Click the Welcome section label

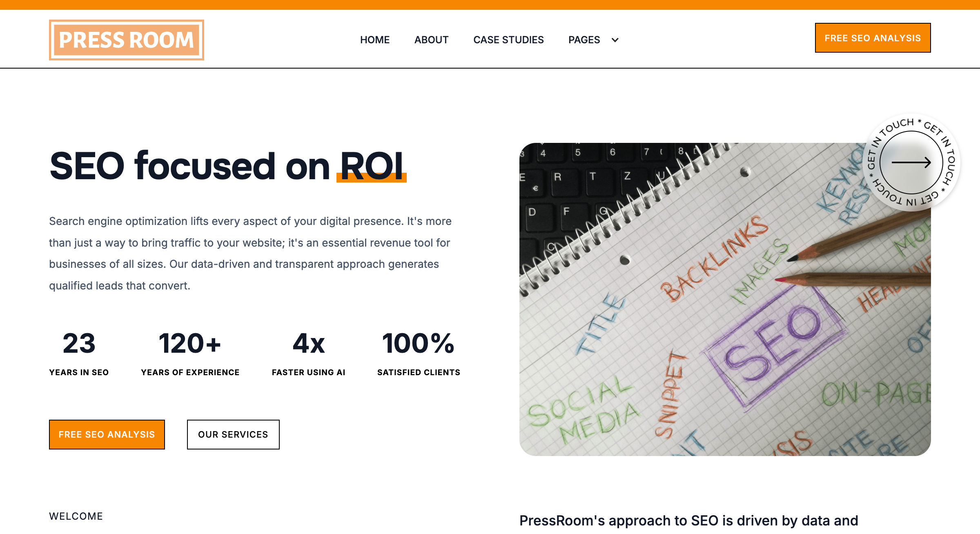[76, 516]
